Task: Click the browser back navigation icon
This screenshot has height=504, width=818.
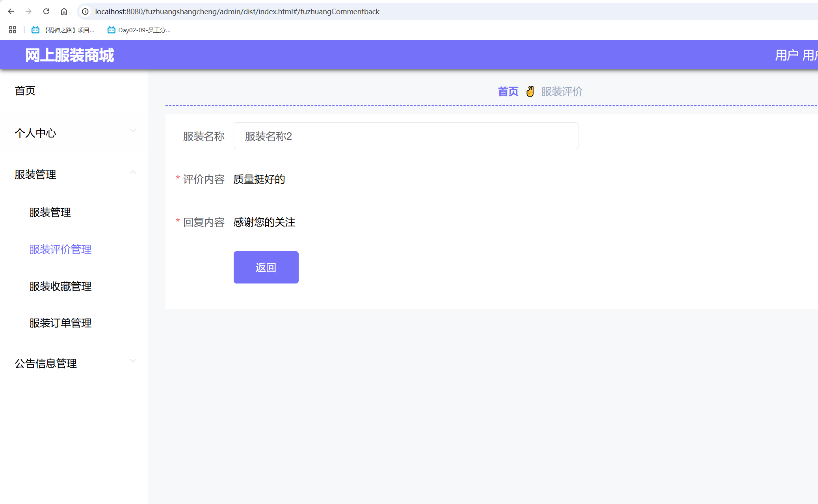Action: 11,11
